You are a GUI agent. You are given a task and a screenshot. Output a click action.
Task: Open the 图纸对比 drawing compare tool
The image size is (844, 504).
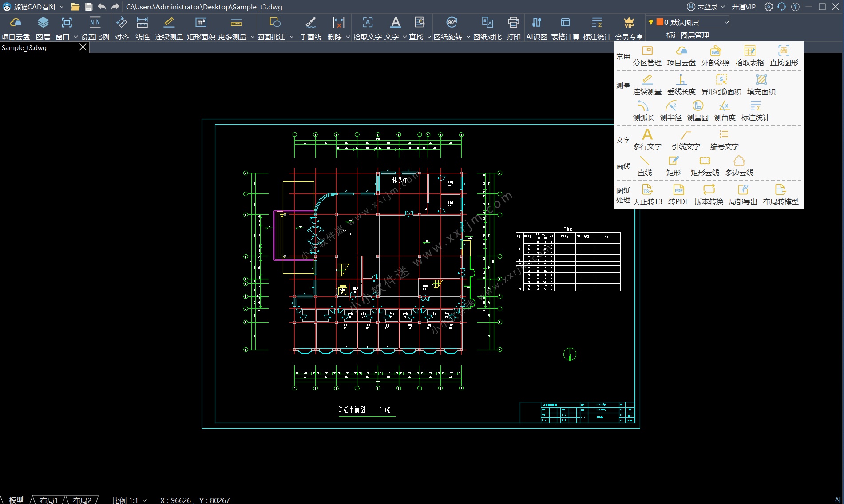point(487,23)
